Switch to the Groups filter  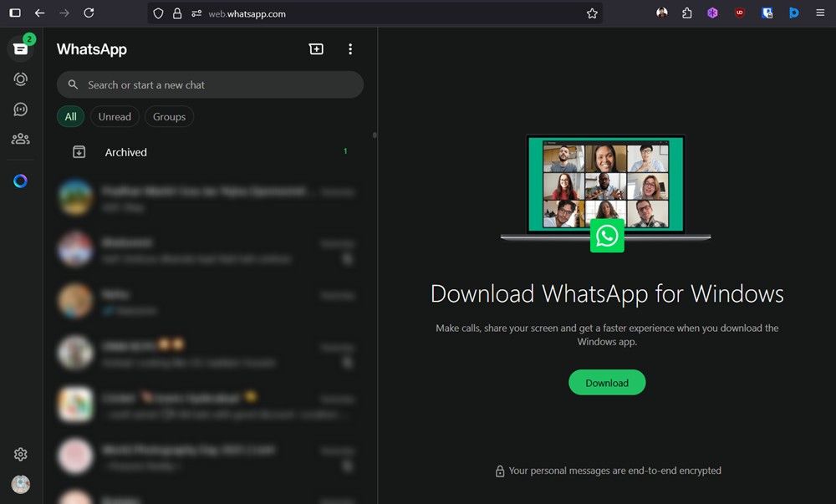point(169,116)
